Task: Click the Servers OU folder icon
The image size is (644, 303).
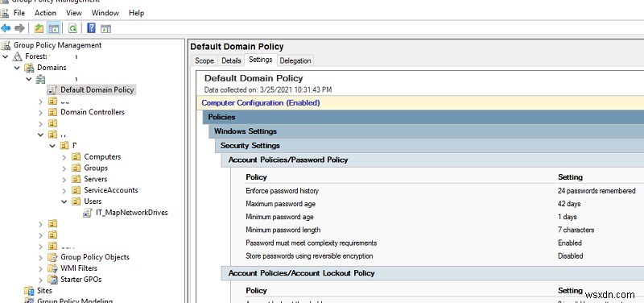Action: pos(76,179)
